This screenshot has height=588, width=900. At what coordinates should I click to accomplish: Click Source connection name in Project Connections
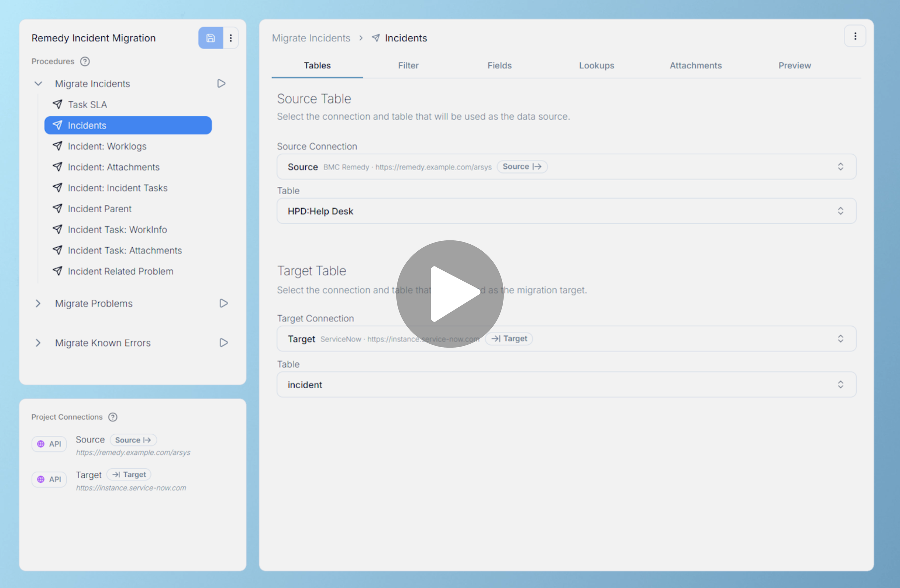[90, 439]
